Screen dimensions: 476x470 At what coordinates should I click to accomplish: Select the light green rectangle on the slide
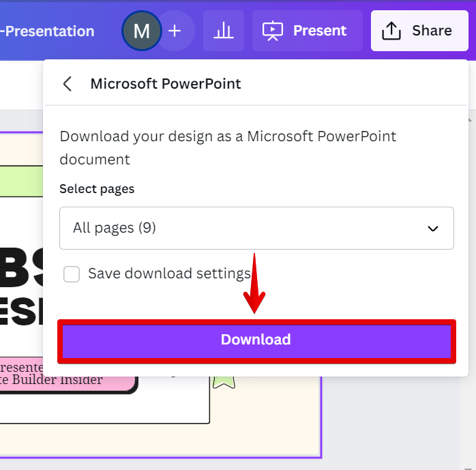(20, 181)
